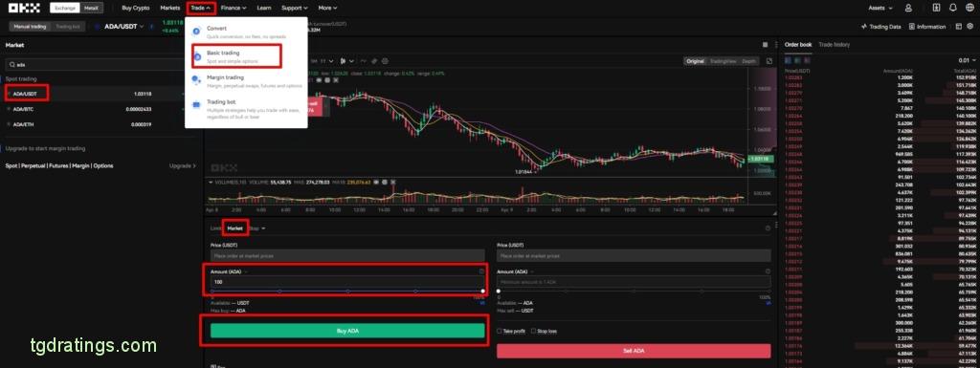
Task: Click the OKX logo
Action: click(x=24, y=8)
